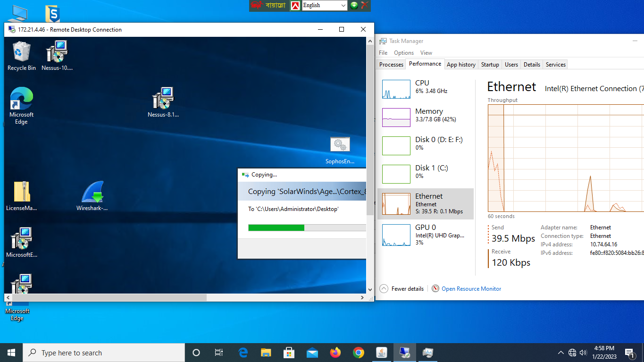Screen dimensions: 644x362
Task: Switch to the App history tab
Action: pos(461,65)
